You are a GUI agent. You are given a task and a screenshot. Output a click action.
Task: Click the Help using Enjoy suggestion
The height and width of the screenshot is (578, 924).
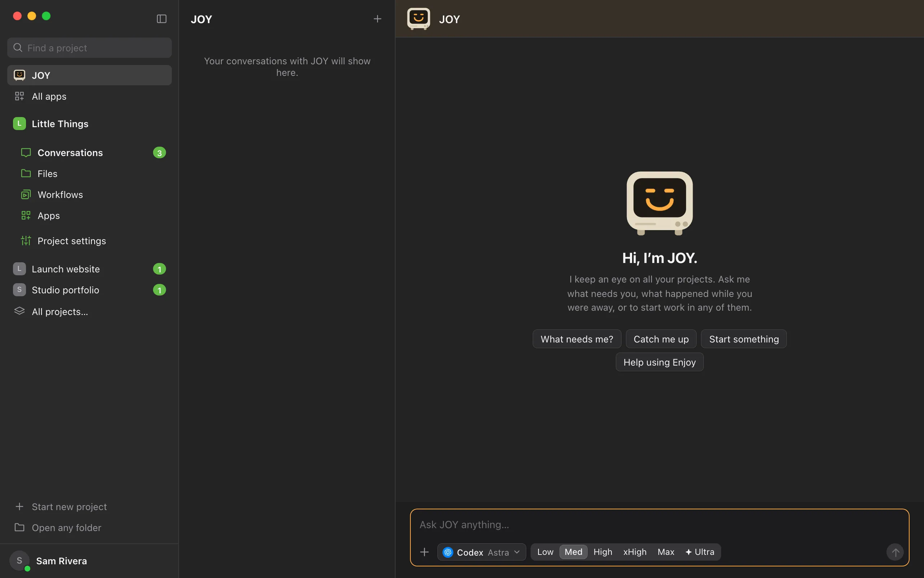(x=659, y=362)
